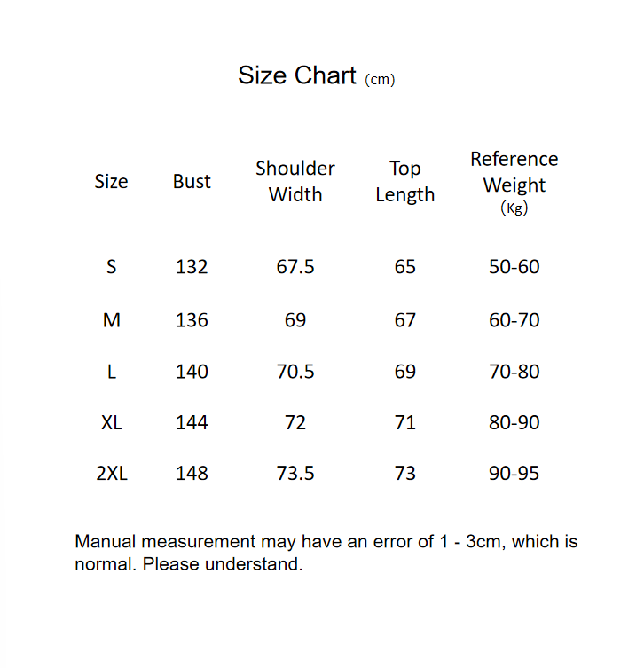Screen dimensions: 644x668
Task: Click the Reference Weight column header
Action: (514, 182)
